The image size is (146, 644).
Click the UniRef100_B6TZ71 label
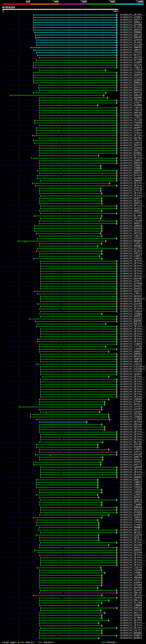[x=131, y=55]
